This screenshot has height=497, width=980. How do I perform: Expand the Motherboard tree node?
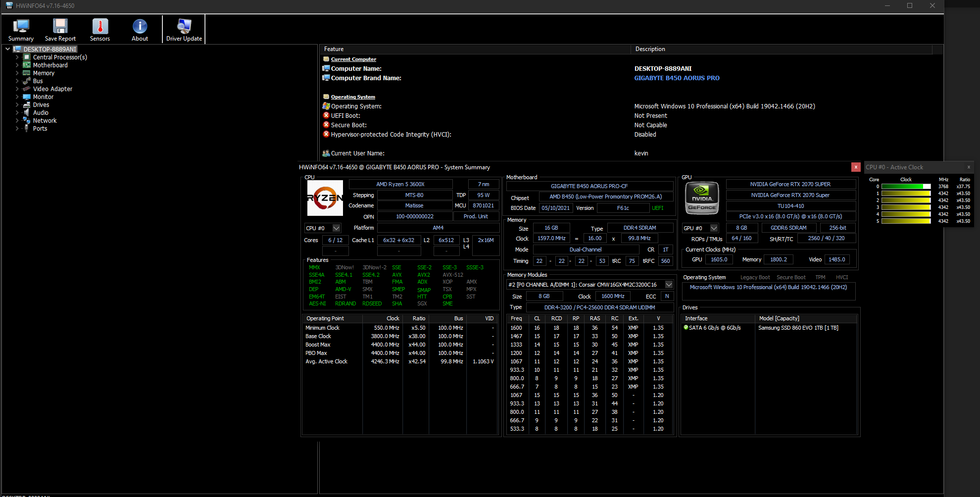tap(17, 65)
